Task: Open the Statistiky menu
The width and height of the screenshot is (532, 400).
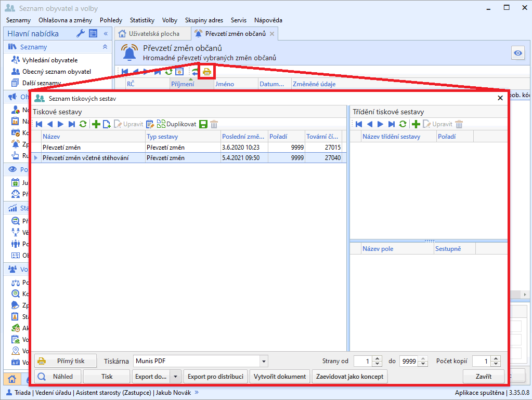Action: click(x=142, y=20)
